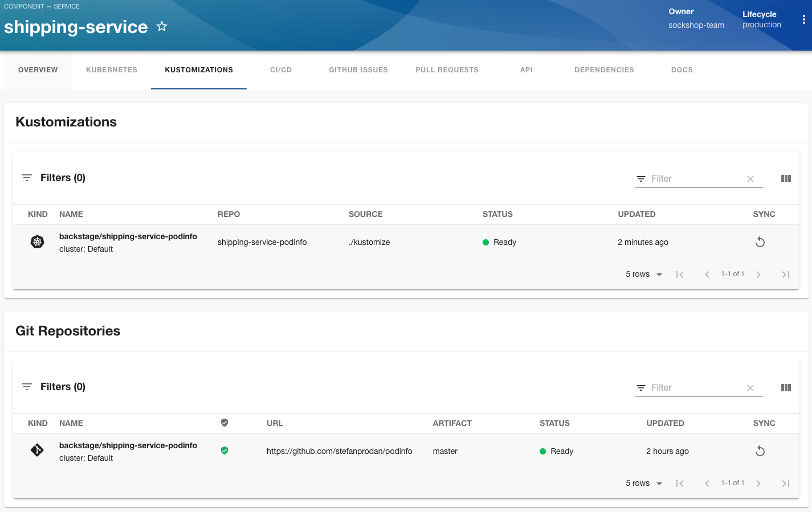Click the './kustomize' source cell
Viewport: 812px width, 512px height.
pos(369,242)
